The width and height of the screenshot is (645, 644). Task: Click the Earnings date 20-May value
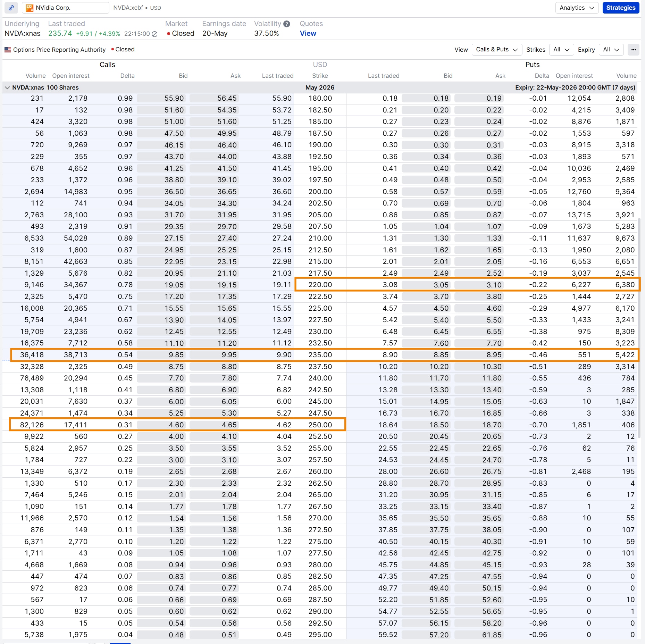tap(215, 34)
